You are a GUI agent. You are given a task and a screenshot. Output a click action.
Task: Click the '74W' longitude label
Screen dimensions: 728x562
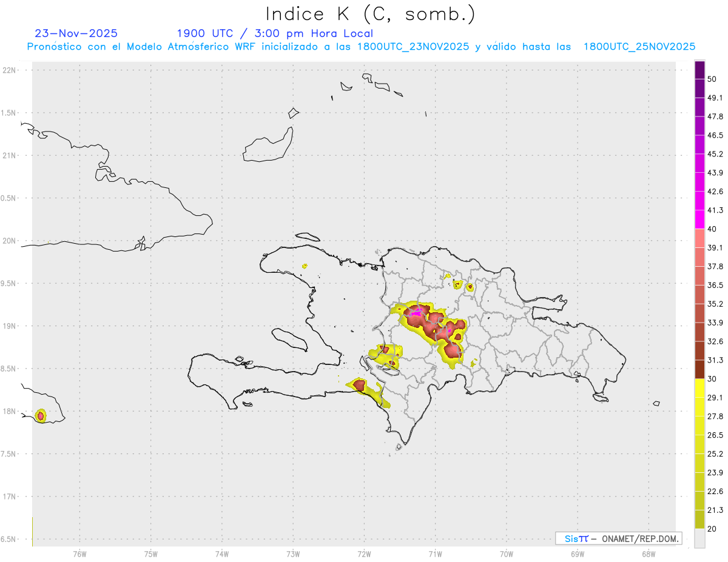tap(222, 554)
